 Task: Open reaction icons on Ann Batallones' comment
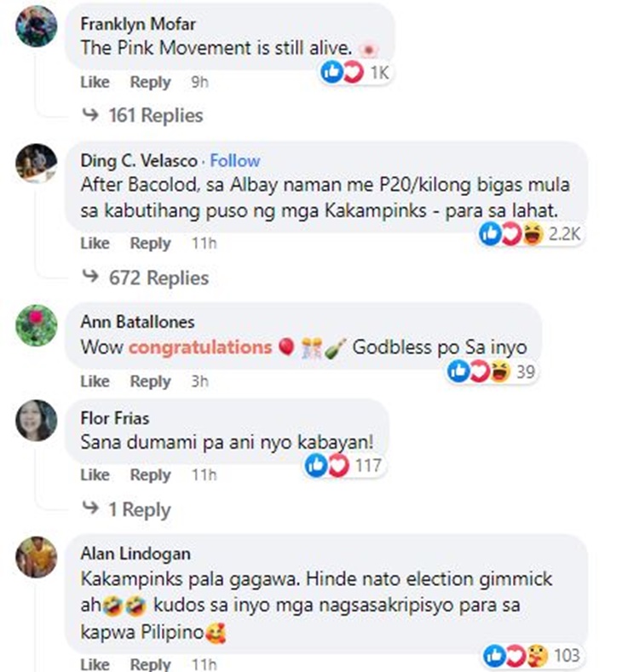pyautogui.click(x=492, y=371)
